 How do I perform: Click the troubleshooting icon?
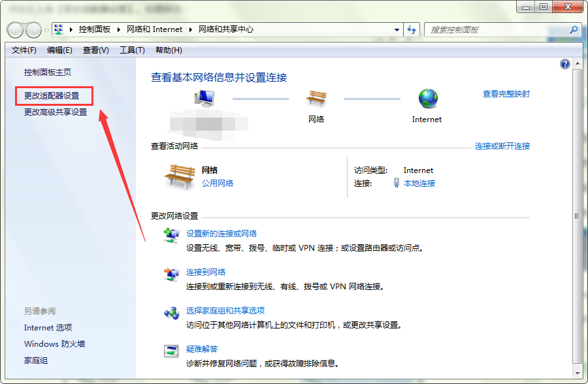171,351
